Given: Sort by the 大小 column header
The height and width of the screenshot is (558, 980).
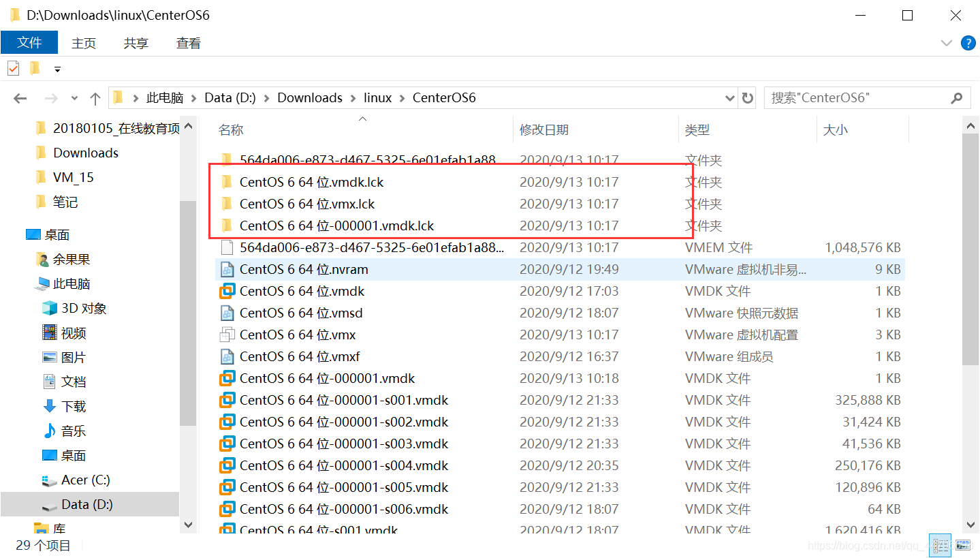Looking at the screenshot, I should [836, 129].
